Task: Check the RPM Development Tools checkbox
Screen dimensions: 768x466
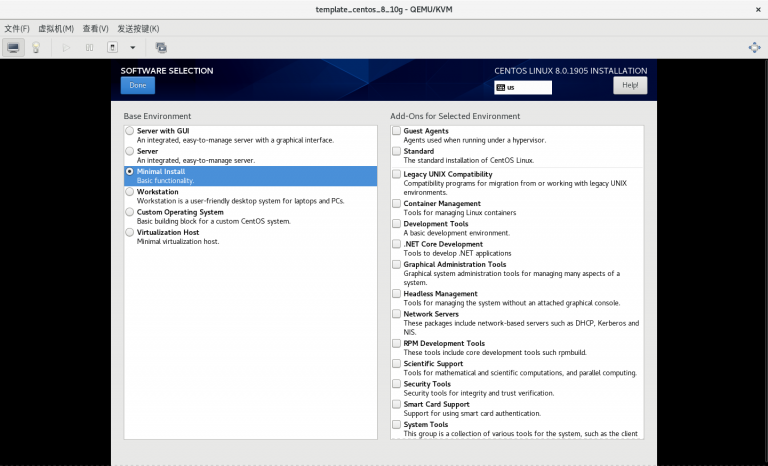Action: [396, 343]
